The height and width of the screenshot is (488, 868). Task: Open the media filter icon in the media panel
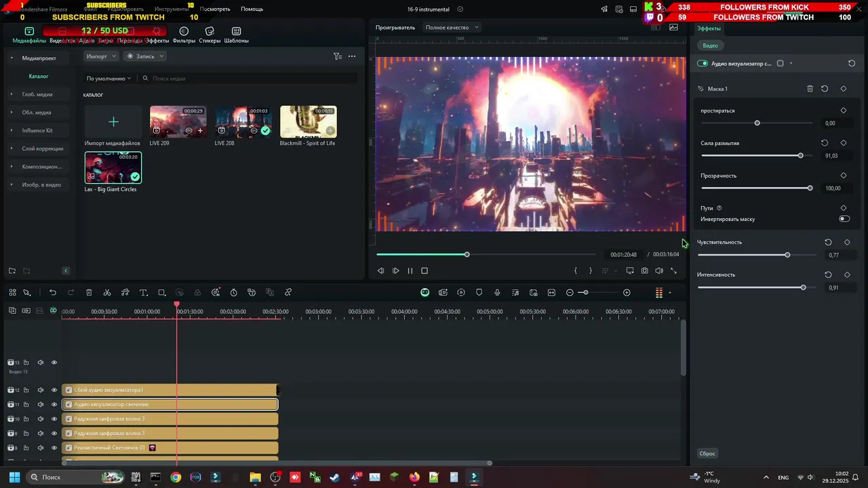point(337,56)
